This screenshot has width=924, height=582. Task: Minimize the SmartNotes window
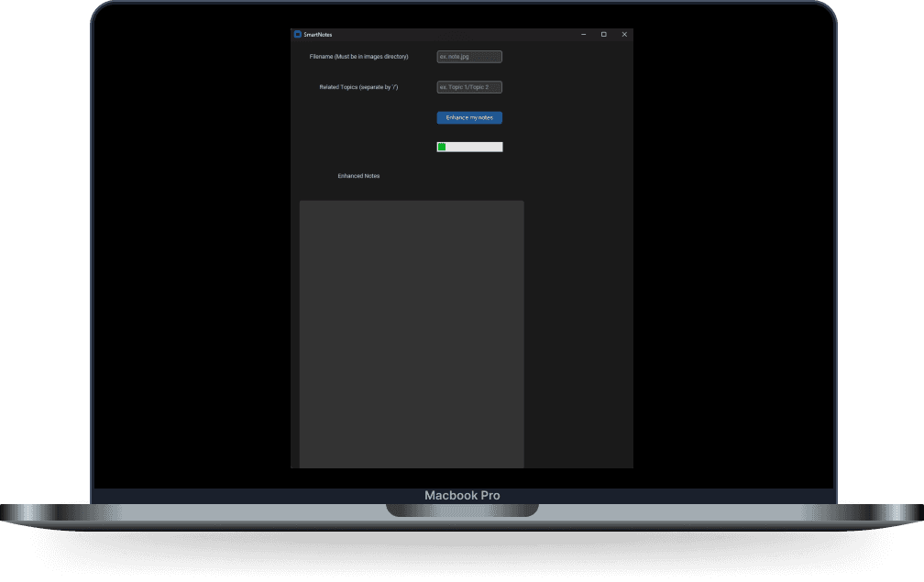pyautogui.click(x=583, y=35)
